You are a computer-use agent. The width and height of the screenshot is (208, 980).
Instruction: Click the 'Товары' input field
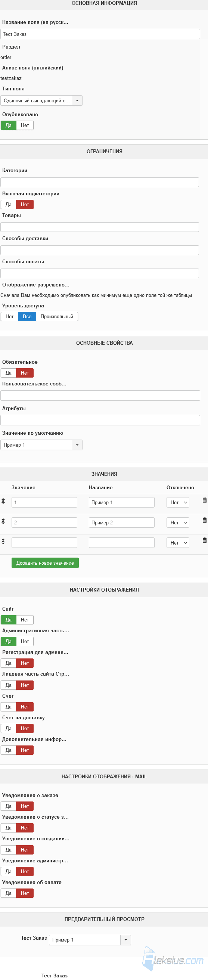pyautogui.click(x=100, y=227)
